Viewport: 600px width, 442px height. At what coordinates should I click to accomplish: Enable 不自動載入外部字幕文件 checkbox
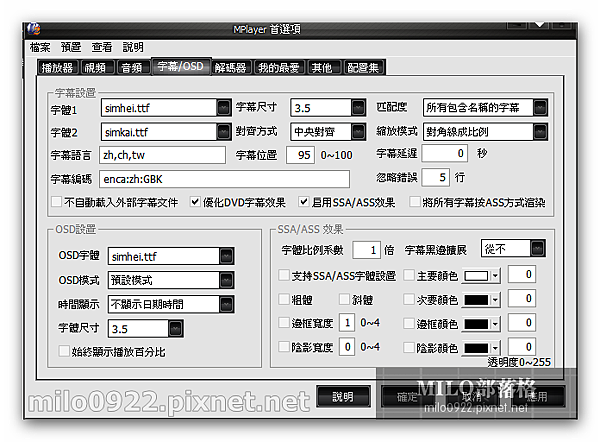tap(56, 202)
